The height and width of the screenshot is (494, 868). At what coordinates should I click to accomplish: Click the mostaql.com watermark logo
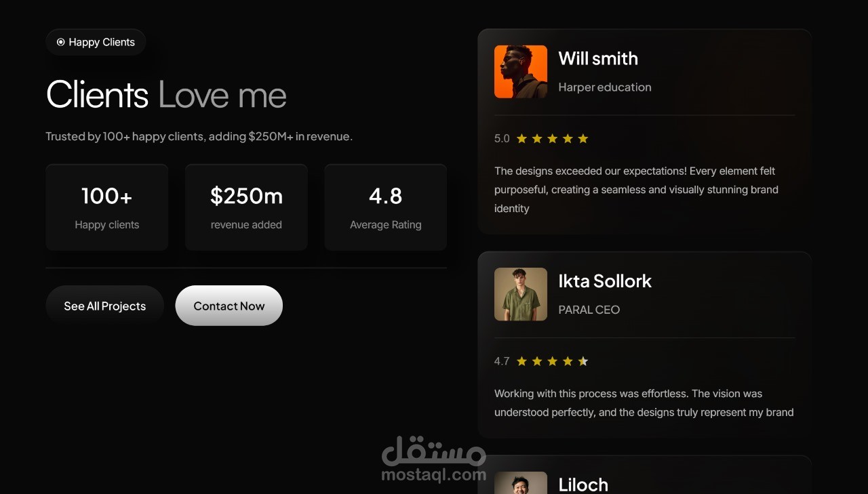coord(434,459)
